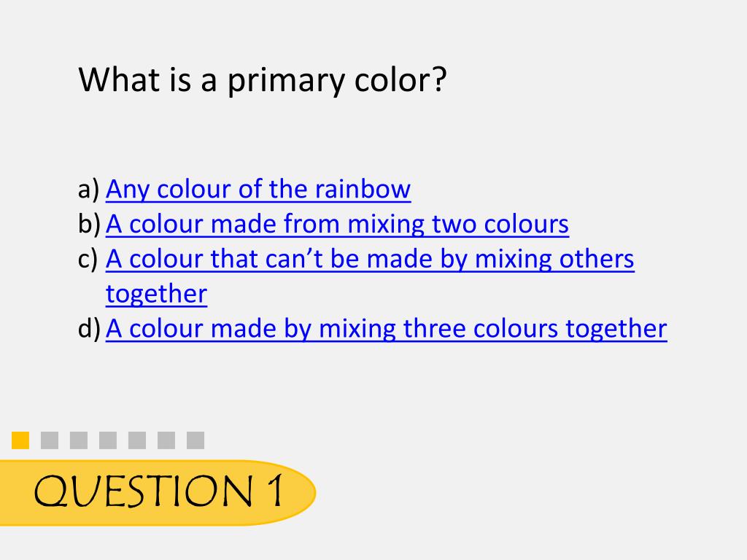The height and width of the screenshot is (560, 747).
Task: Click the 'What is a primary color?' heading
Action: coord(263,80)
